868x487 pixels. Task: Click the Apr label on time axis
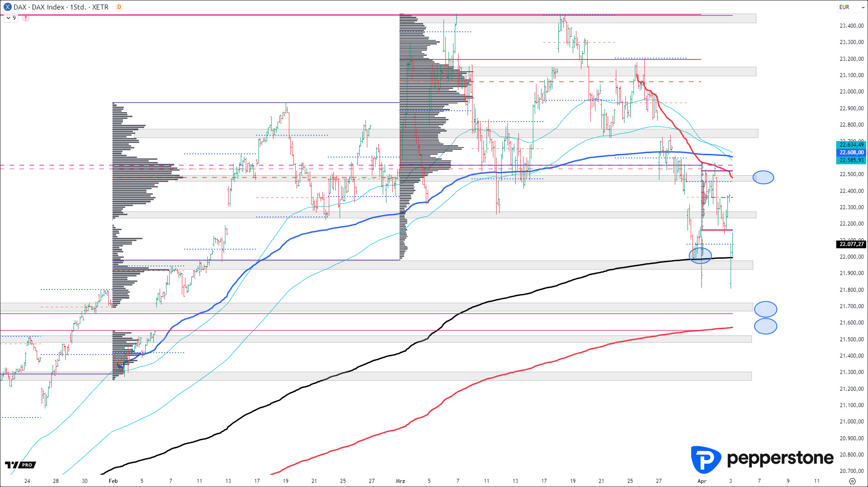[x=702, y=481]
